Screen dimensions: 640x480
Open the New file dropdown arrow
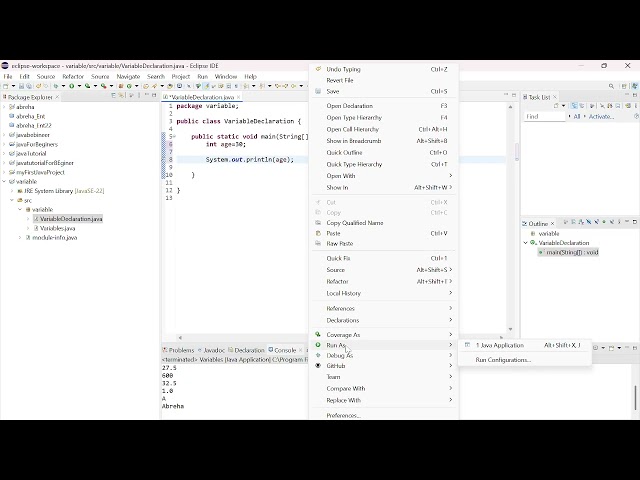tap(13, 86)
